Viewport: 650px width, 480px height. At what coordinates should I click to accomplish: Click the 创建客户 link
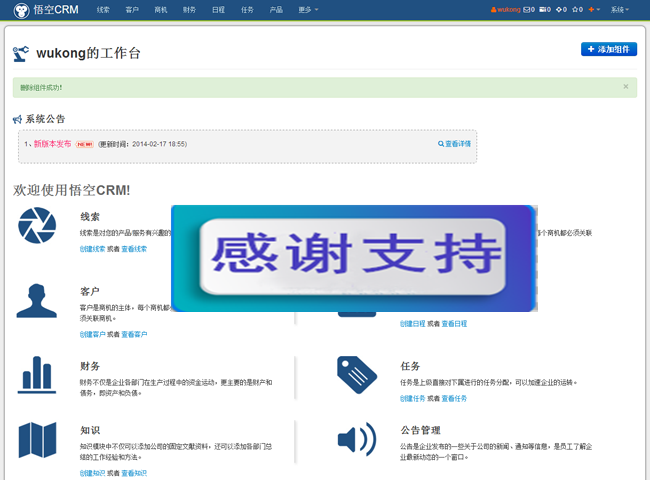(x=92, y=334)
